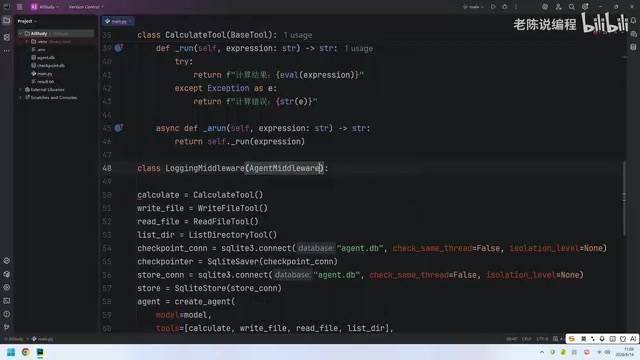Image resolution: width=640 pixels, height=360 pixels.
Task: Click line number 54 in gutter
Action: (107, 248)
